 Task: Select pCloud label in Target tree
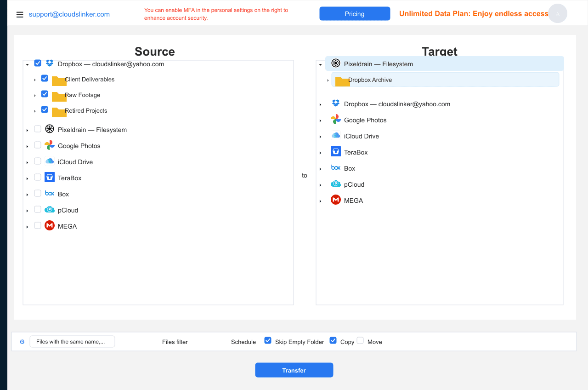pos(354,184)
